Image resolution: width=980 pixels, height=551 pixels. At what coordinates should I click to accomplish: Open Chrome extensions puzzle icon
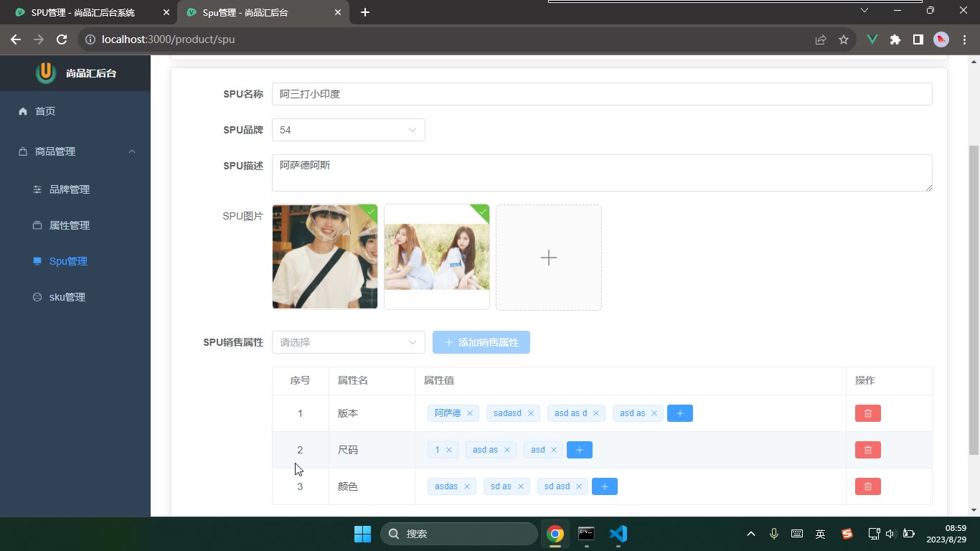point(895,39)
